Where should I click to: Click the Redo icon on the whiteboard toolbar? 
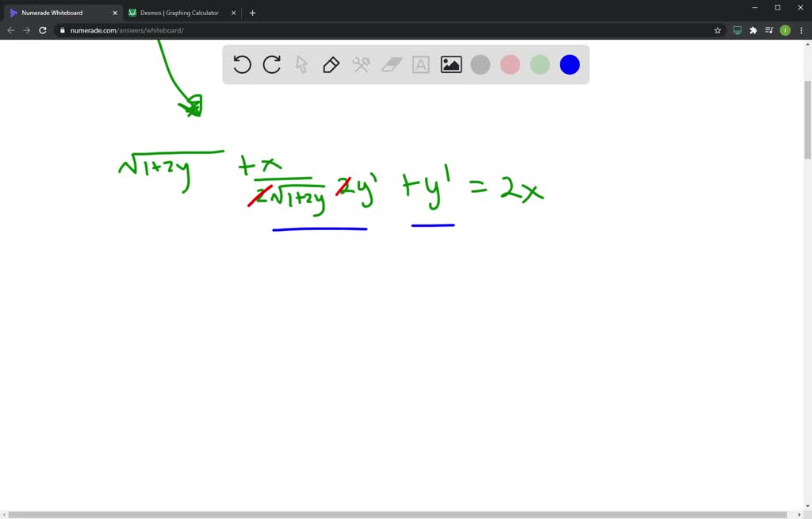tap(272, 64)
